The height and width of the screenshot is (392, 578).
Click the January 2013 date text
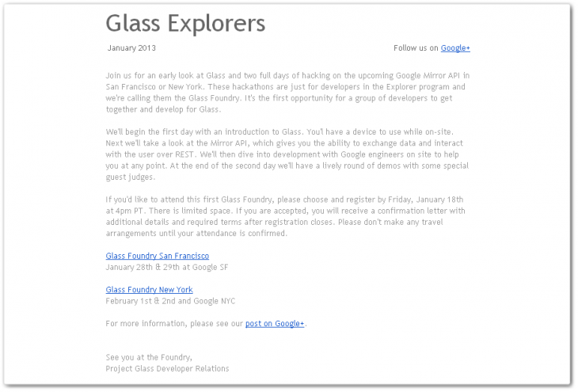131,48
